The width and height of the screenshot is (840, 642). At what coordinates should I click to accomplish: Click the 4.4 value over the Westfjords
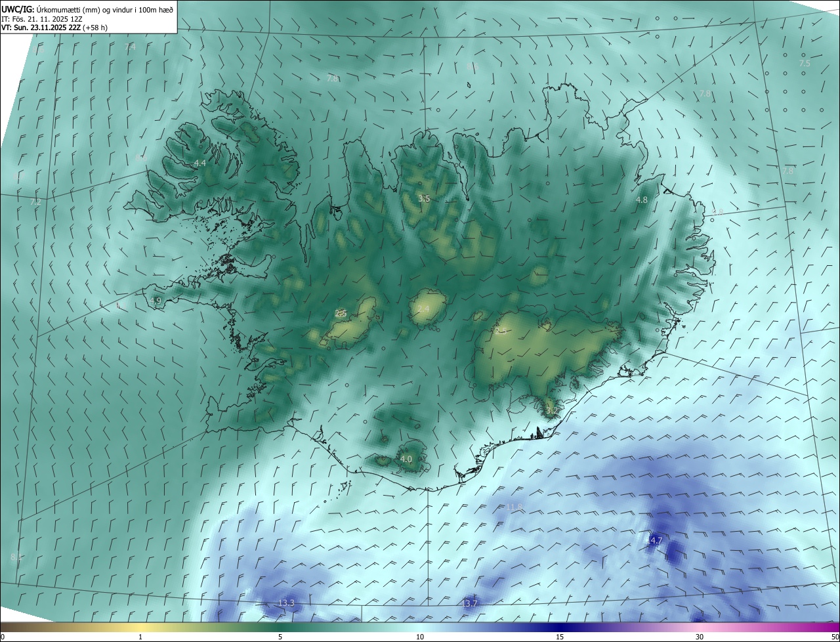coord(199,163)
